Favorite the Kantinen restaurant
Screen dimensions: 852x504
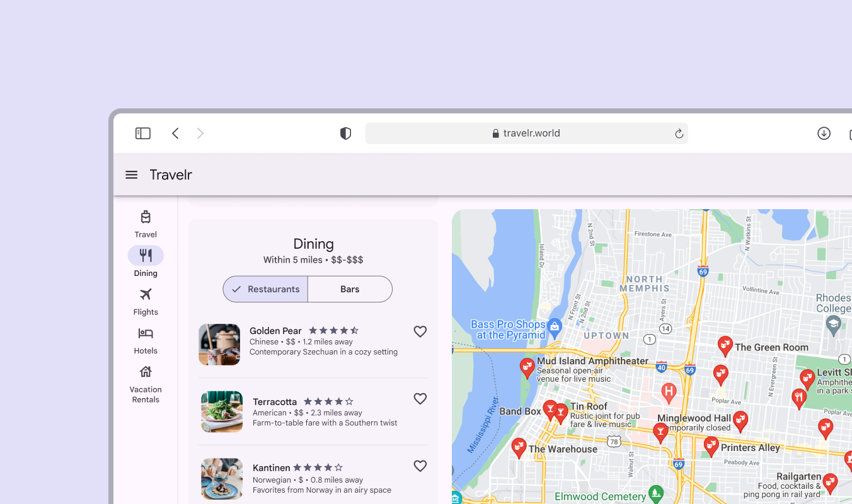click(420, 466)
